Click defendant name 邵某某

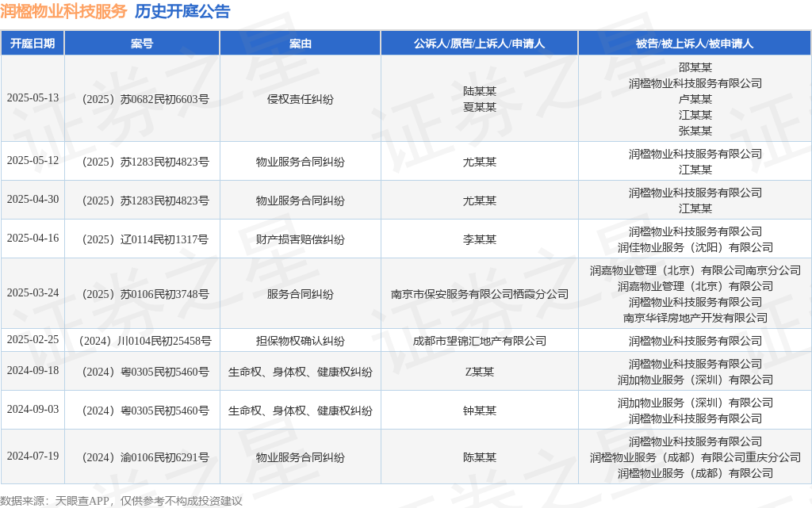pos(695,67)
